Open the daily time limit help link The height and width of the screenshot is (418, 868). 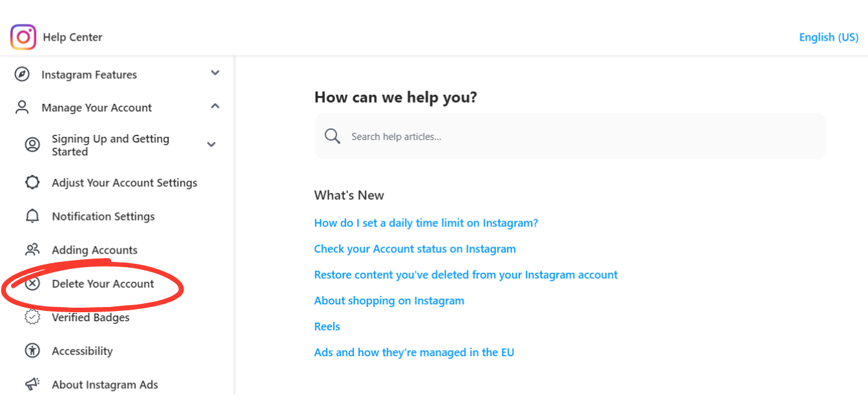[426, 223]
